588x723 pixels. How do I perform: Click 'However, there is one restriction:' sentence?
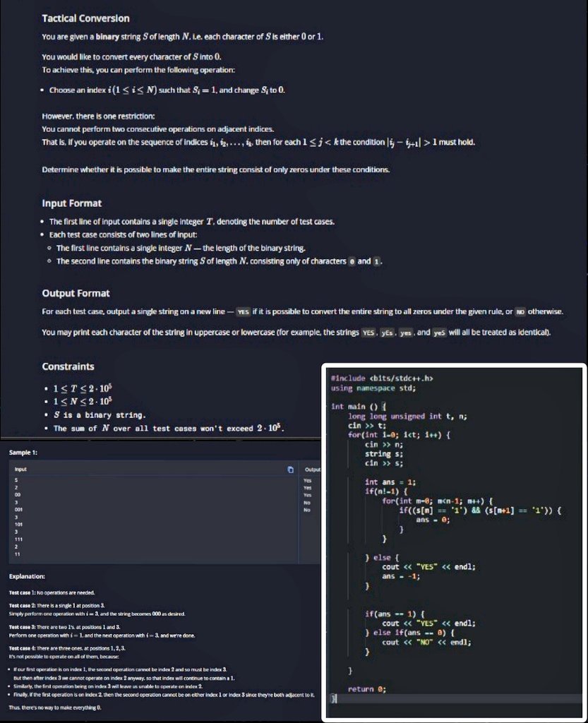click(x=98, y=116)
